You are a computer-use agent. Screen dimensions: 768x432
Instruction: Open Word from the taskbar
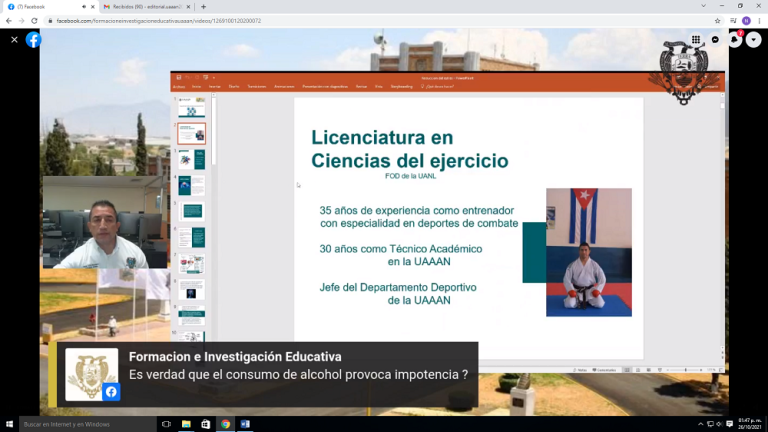pyautogui.click(x=245, y=424)
